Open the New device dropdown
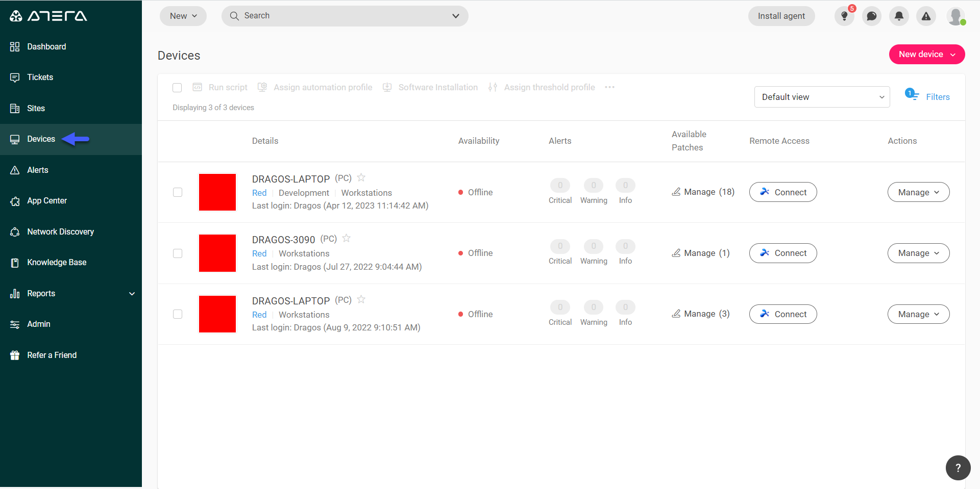This screenshot has height=489, width=980. 926,54
